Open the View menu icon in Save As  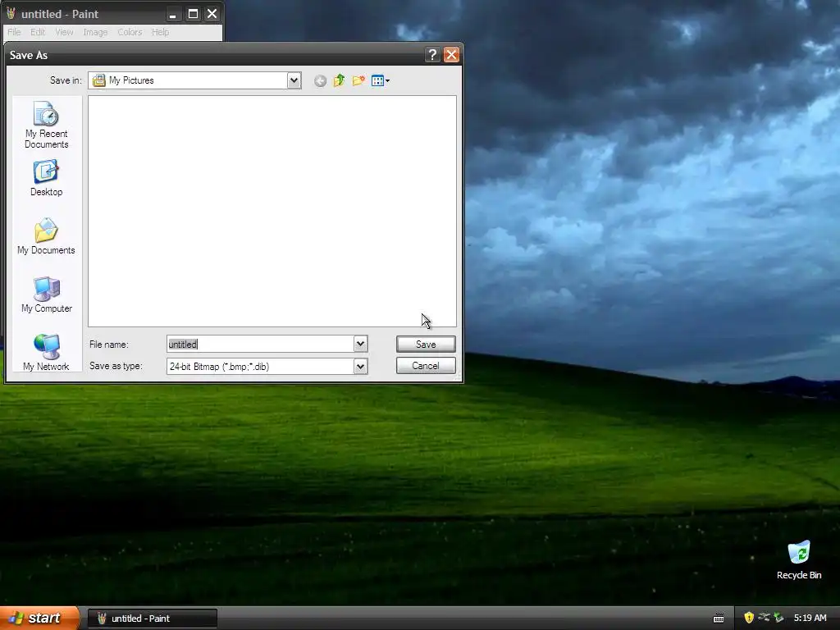coord(381,81)
